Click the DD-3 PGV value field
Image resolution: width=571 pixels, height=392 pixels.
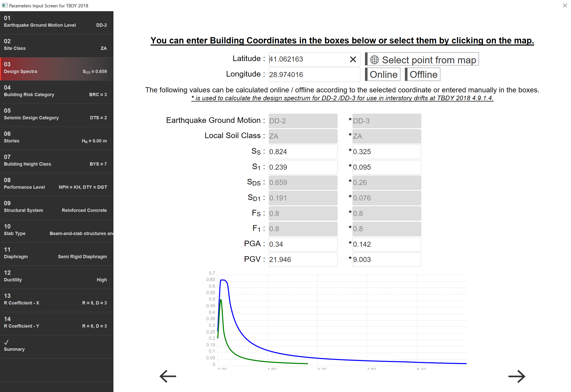click(386, 259)
